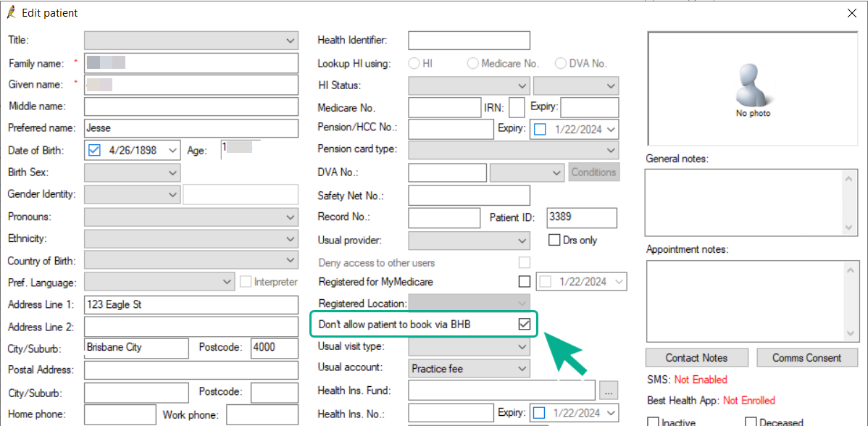Viewport: 868px width, 426px height.
Task: Click the SMS Not Enabled status text
Action: (700, 380)
